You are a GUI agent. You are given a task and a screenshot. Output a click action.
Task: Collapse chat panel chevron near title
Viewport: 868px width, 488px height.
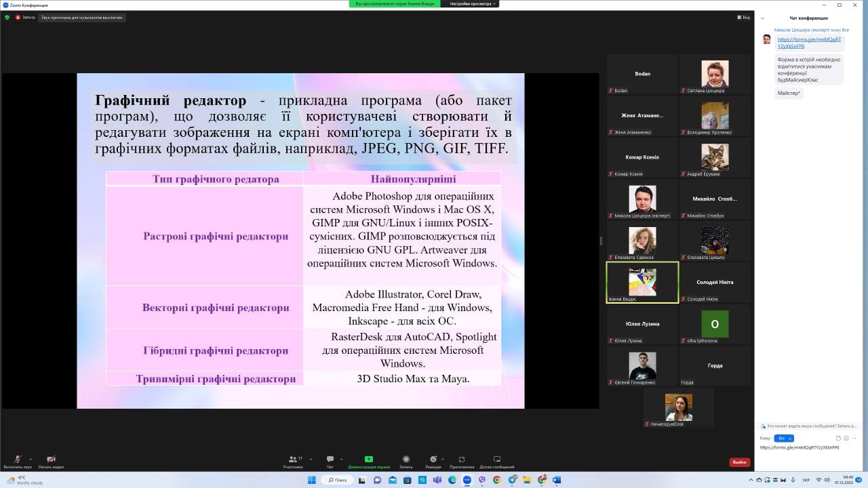click(763, 18)
